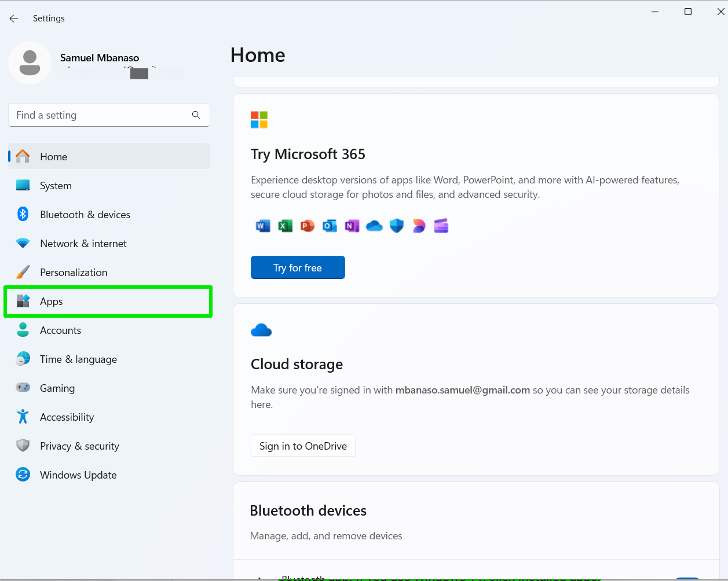Screen dimensions: 728x581
Task: Click the back arrow in Settings
Action: (14, 19)
